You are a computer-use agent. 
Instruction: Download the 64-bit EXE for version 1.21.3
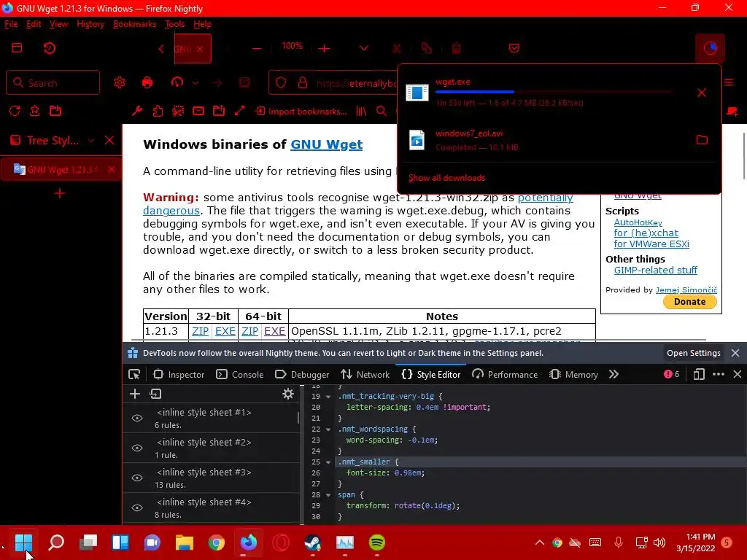pyautogui.click(x=274, y=331)
